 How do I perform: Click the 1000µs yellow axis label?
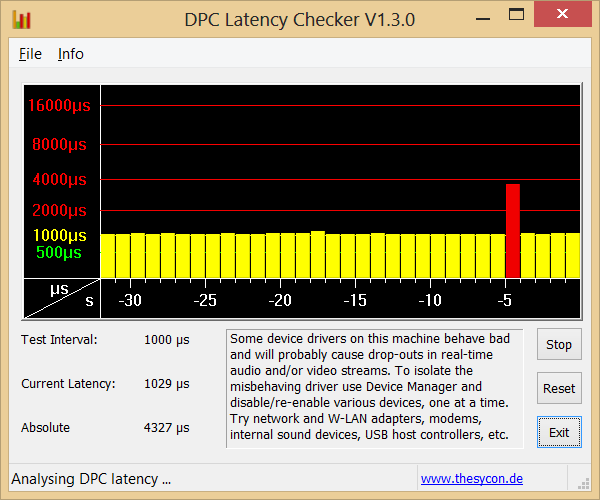point(60,235)
